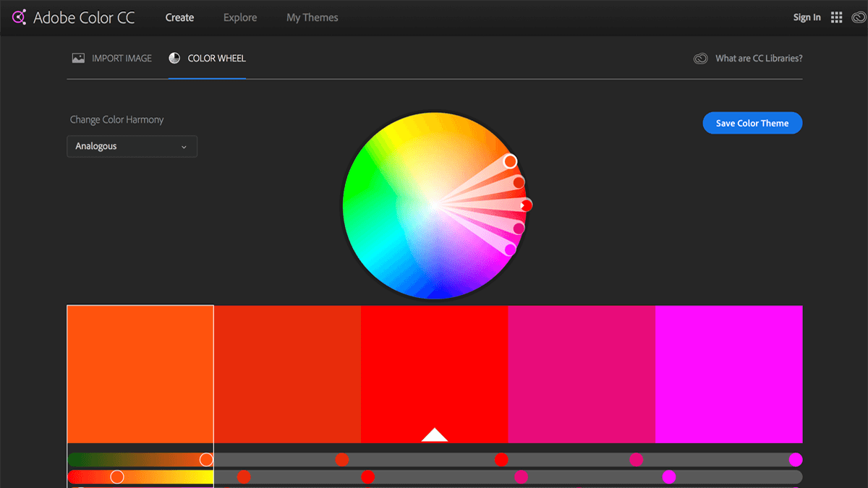Screen dimensions: 868x488
Task: Click Save Color Theme
Action: click(x=752, y=123)
